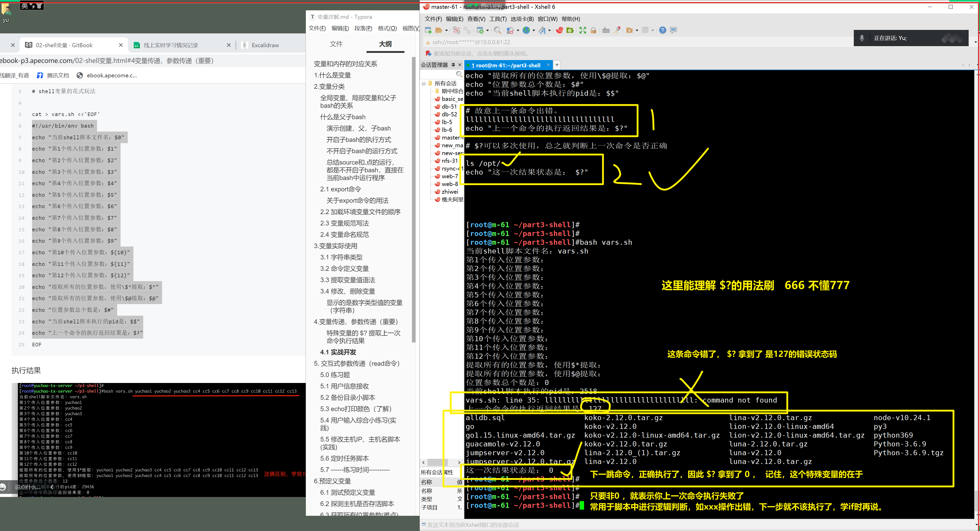The height and width of the screenshot is (531, 980).
Task: Click the chat bubble feedback icon in Xshell
Action: 673,30
